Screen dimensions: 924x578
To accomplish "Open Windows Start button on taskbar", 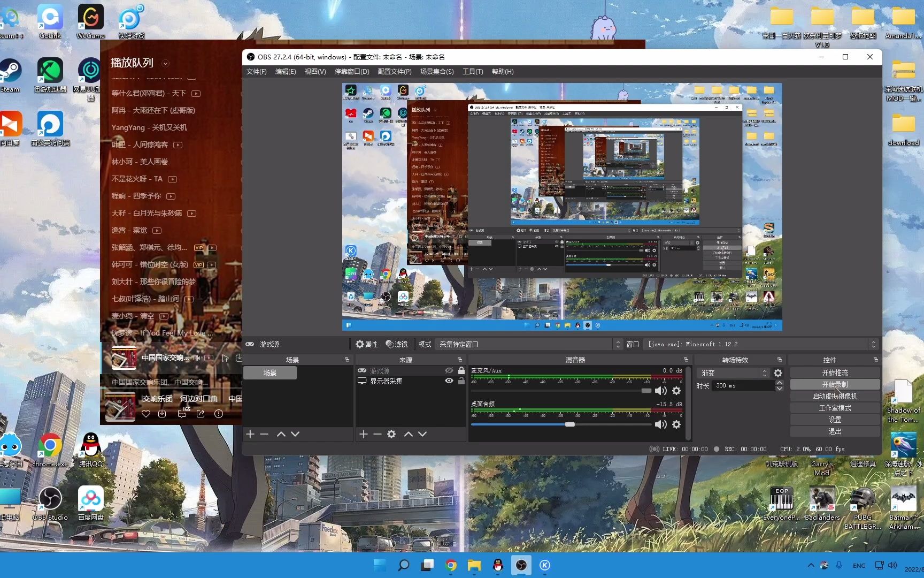I will point(380,565).
